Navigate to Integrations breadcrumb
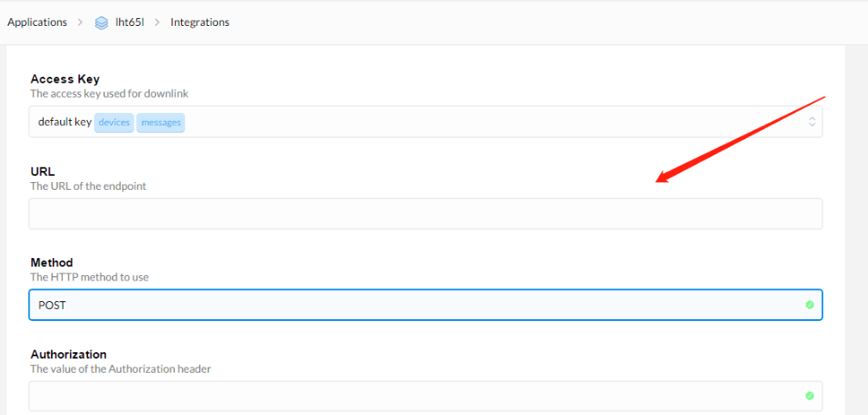This screenshot has width=868, height=415. point(200,22)
